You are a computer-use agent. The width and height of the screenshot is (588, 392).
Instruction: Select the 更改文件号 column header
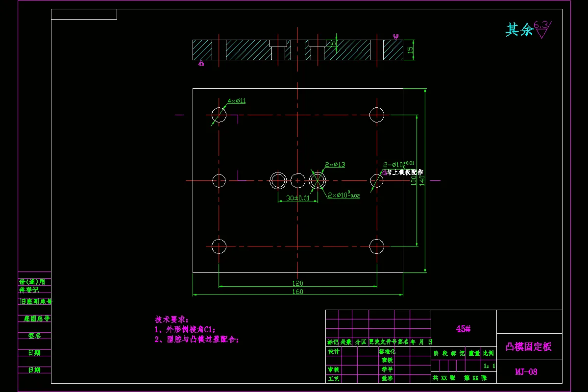(x=382, y=342)
